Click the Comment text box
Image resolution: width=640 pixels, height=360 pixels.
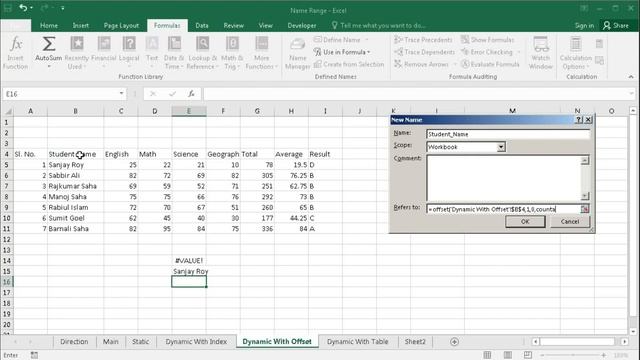(x=504, y=178)
